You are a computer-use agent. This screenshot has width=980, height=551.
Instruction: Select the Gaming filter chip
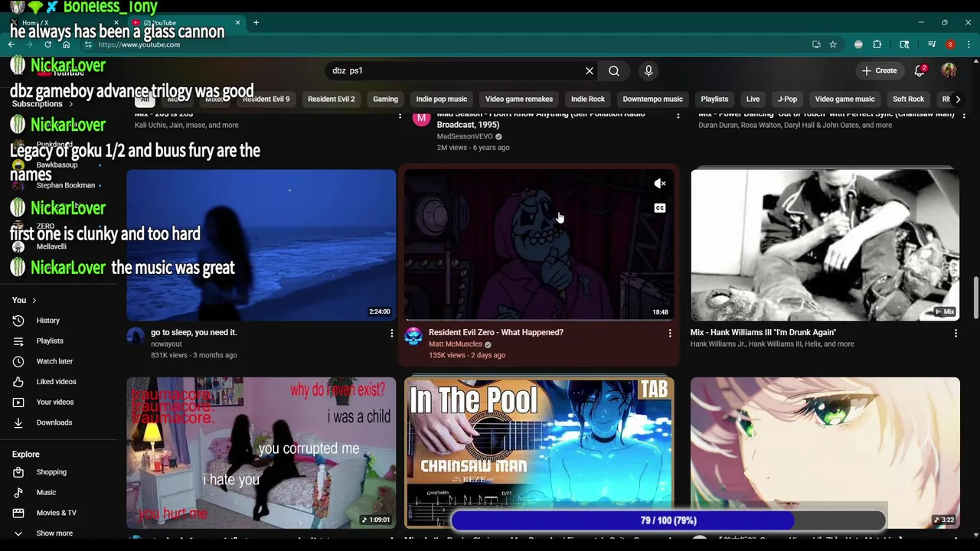coord(385,99)
